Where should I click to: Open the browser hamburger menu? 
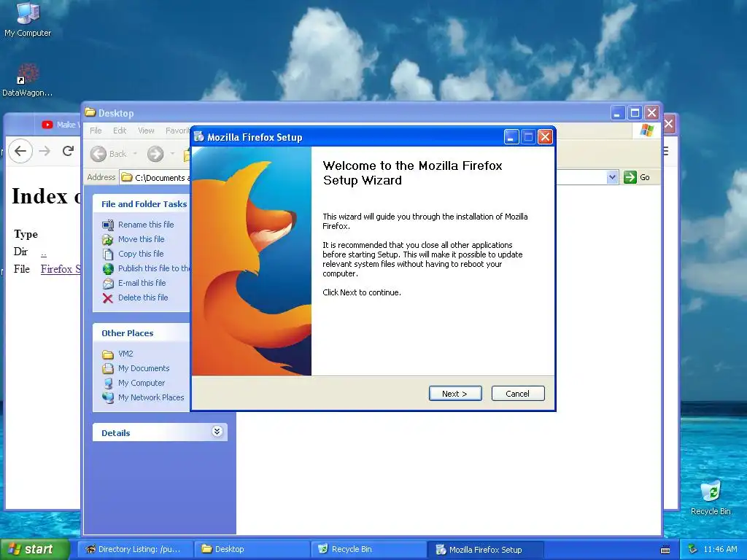pos(665,152)
